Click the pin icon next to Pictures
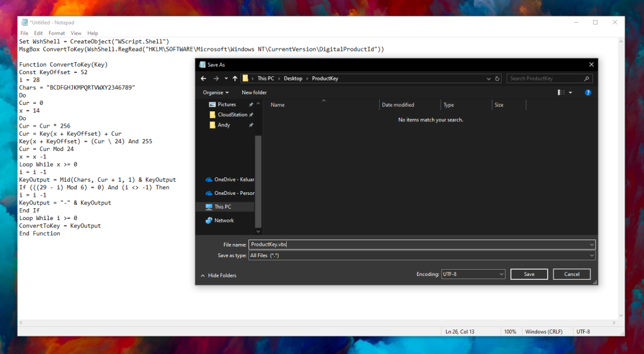Viewport: 644px width, 354px height. [251, 104]
